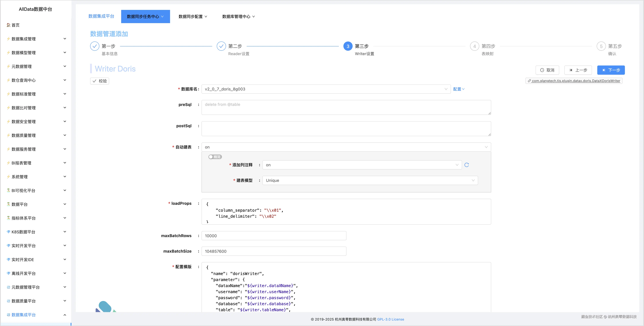The width and height of the screenshot is (644, 326).
Task: Click the first step checkmark circle
Action: pos(94,46)
